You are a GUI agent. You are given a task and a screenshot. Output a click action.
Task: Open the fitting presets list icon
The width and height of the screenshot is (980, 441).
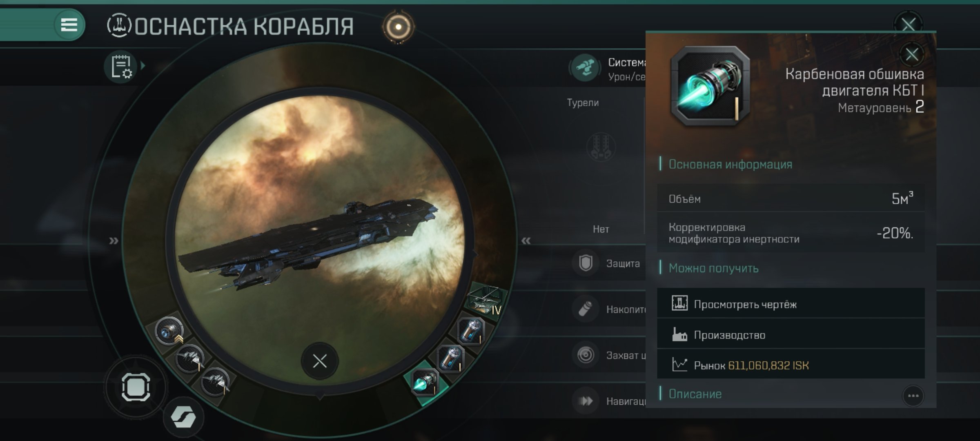(121, 67)
